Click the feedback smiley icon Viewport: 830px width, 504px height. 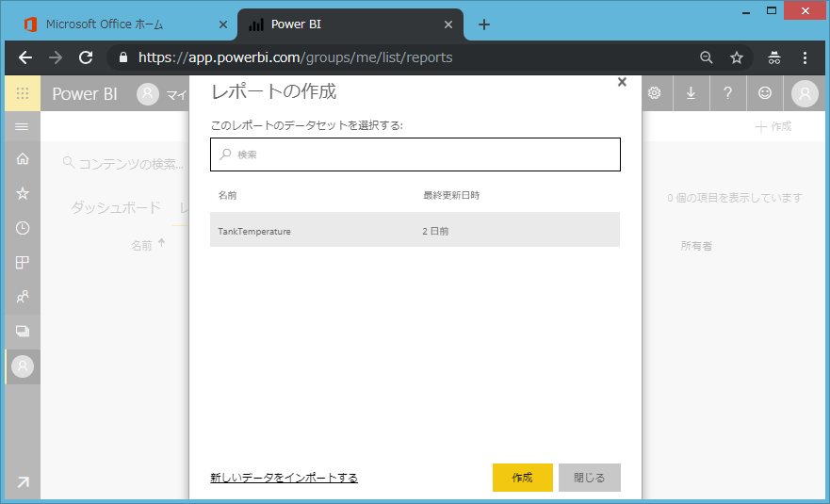765,93
